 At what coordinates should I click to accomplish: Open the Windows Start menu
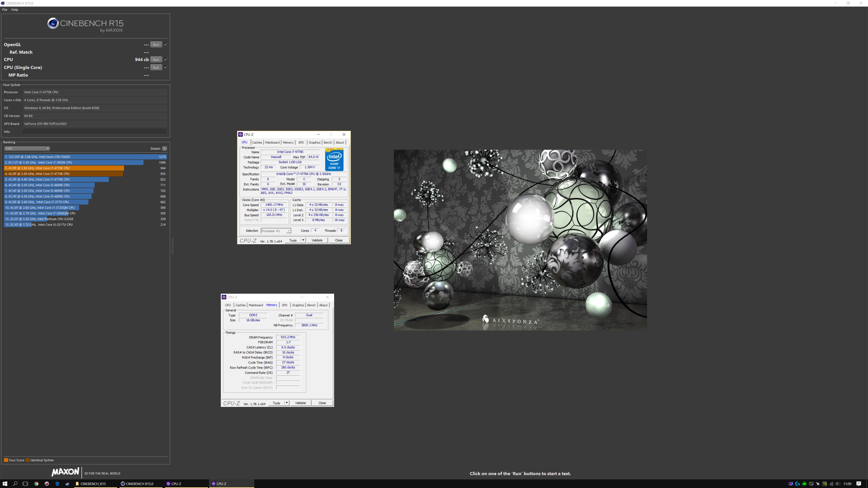coord(5,484)
